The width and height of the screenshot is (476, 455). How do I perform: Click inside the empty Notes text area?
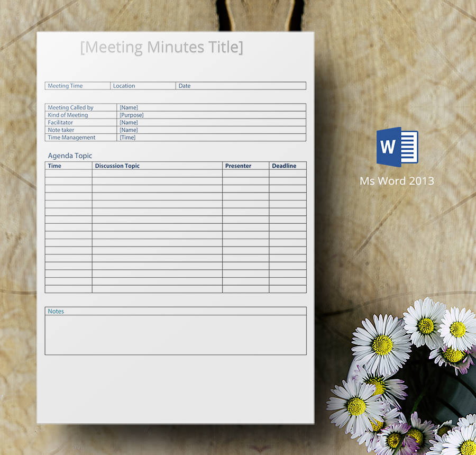[175, 335]
